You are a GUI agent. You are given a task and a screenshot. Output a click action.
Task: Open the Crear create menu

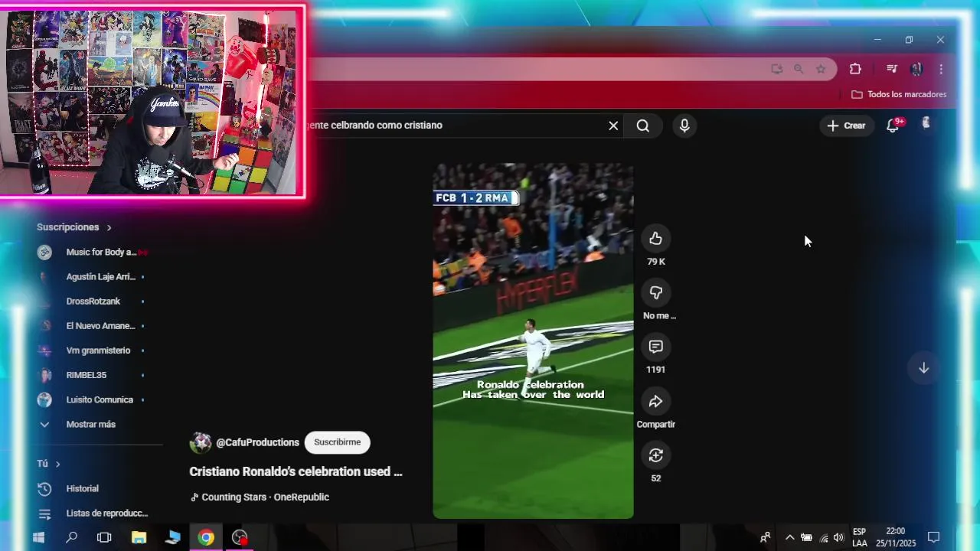coord(847,126)
